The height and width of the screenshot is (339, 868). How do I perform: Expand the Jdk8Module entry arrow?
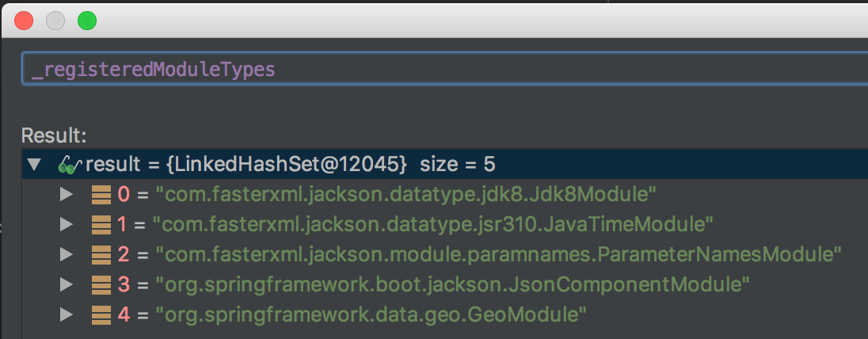[x=67, y=194]
